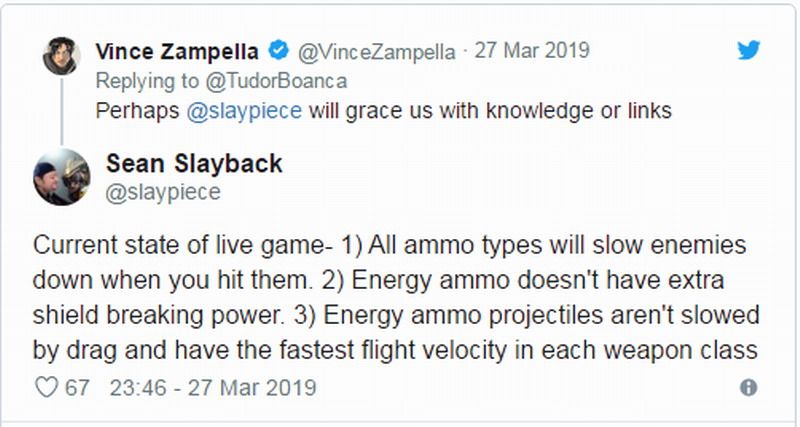The image size is (800, 427).
Task: Open the @VinceZampella handle link
Action: pyautogui.click(x=376, y=49)
